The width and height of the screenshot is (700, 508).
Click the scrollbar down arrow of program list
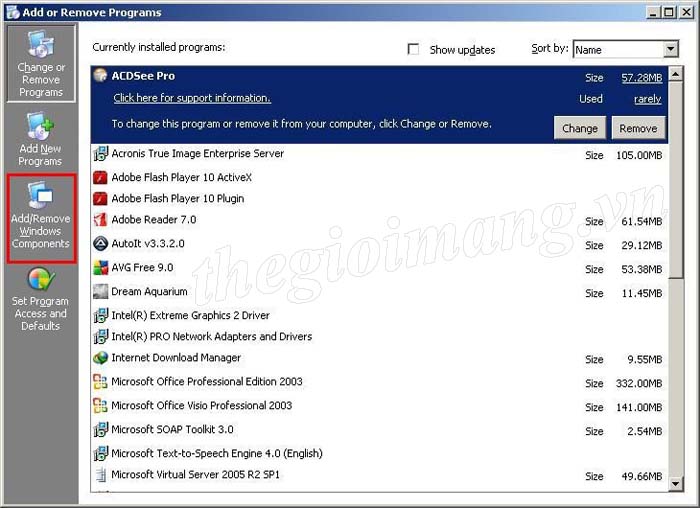676,483
